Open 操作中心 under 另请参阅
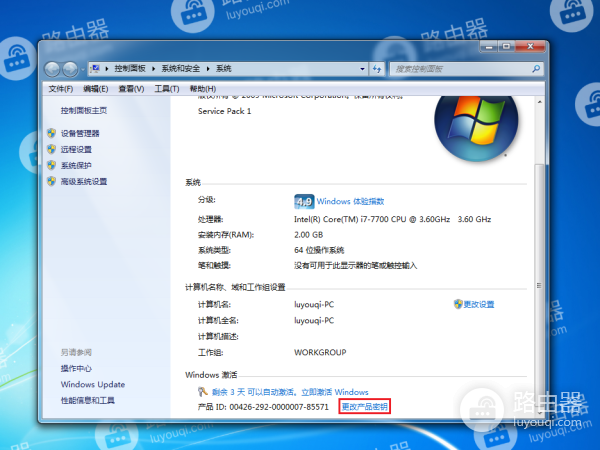This screenshot has width=600, height=450. pos(76,368)
